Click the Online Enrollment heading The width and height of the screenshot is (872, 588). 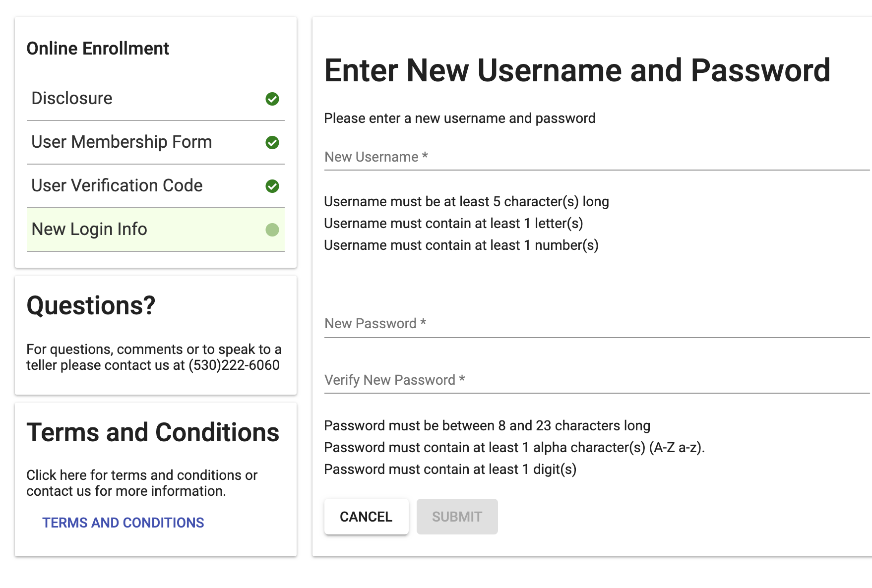click(98, 49)
